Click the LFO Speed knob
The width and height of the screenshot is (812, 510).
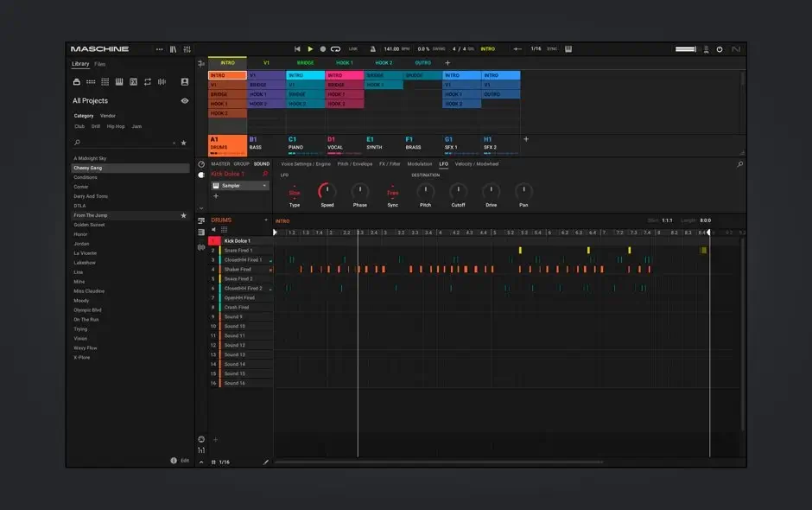[x=327, y=190]
